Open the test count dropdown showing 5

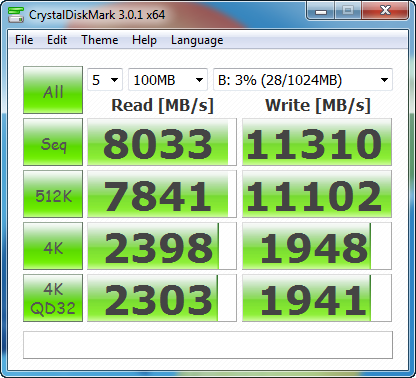point(105,80)
